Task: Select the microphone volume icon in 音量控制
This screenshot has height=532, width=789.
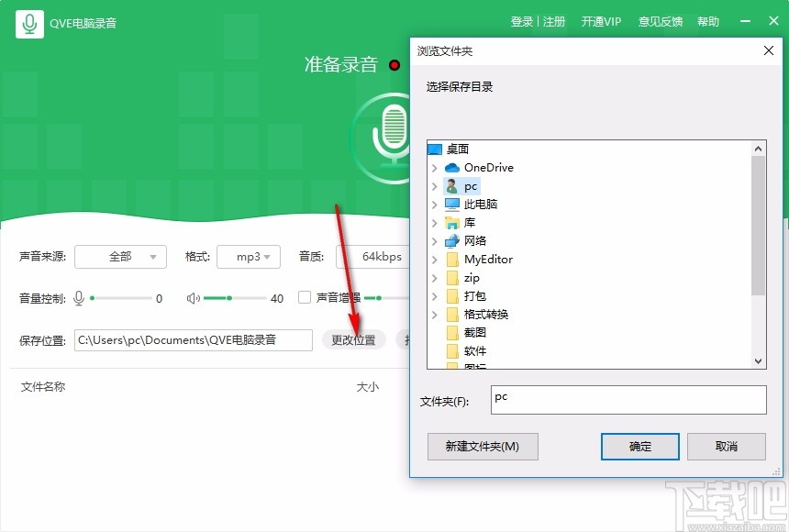Action: point(78,297)
